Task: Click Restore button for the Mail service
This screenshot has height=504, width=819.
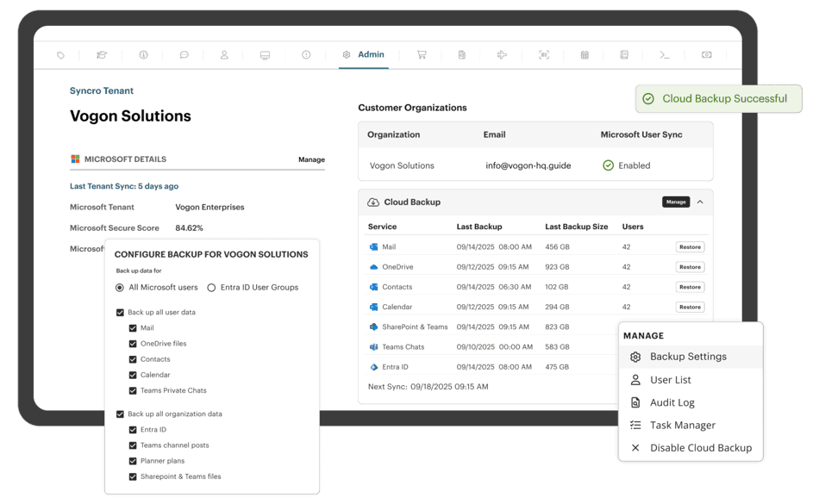Action: tap(690, 247)
